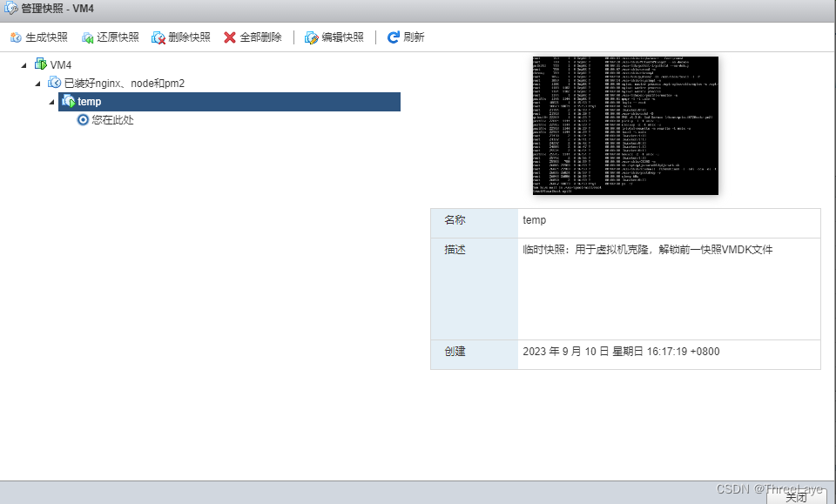Click the 创建 field label

pos(455,352)
